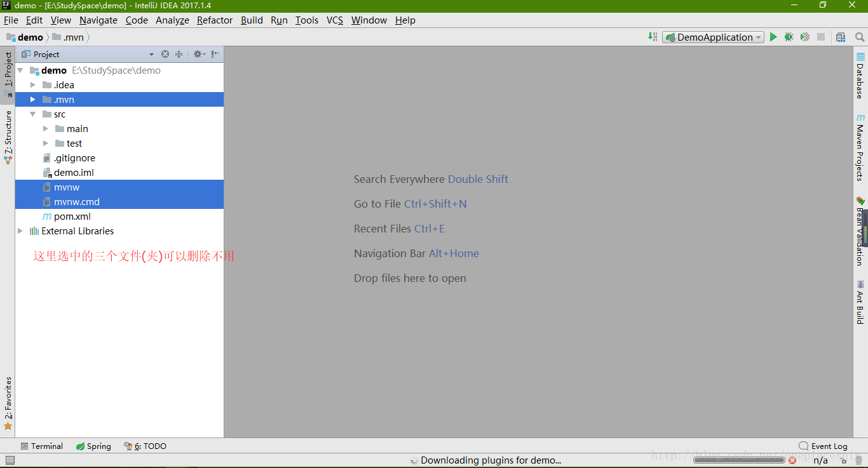This screenshot has width=868, height=468.
Task: Open the Project view type dropdown arrow
Action: click(151, 55)
